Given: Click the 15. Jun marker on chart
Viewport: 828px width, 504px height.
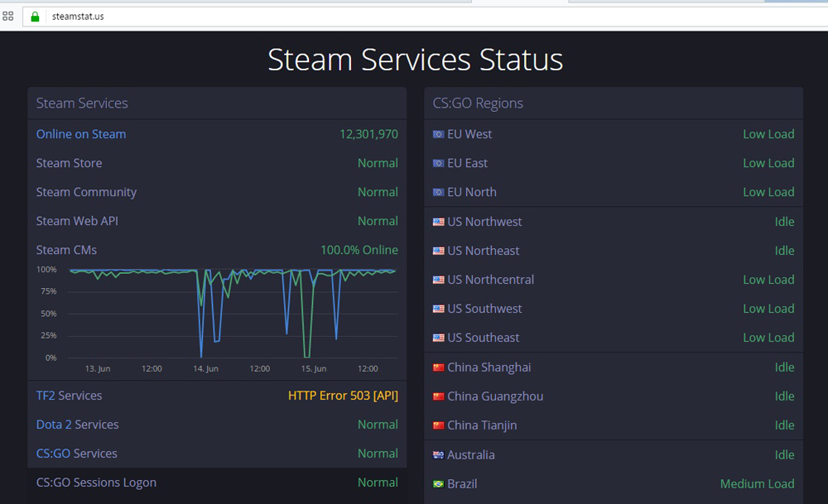Looking at the screenshot, I should click(x=313, y=368).
